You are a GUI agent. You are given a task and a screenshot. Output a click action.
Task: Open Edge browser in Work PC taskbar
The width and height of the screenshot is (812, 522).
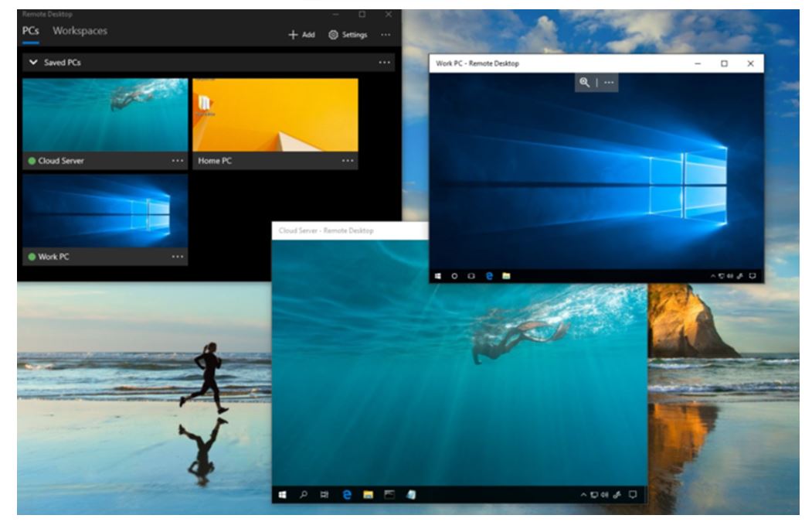point(489,275)
